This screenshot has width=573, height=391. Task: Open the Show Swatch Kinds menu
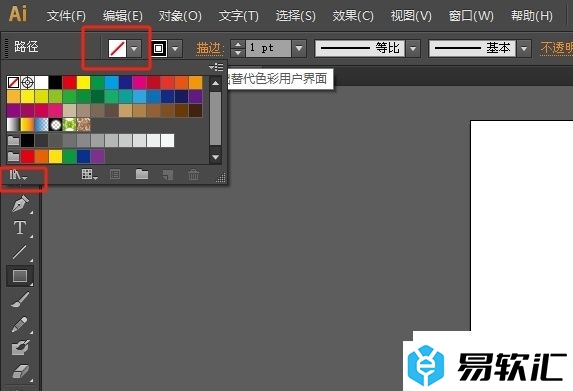(89, 174)
